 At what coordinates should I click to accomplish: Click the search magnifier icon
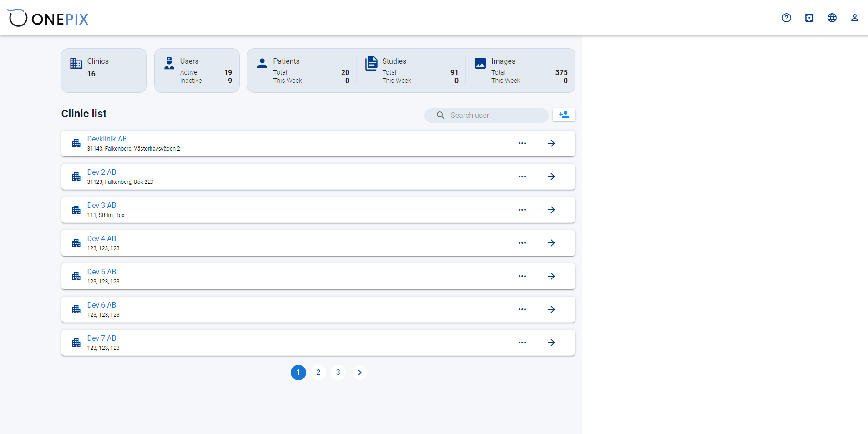point(440,116)
